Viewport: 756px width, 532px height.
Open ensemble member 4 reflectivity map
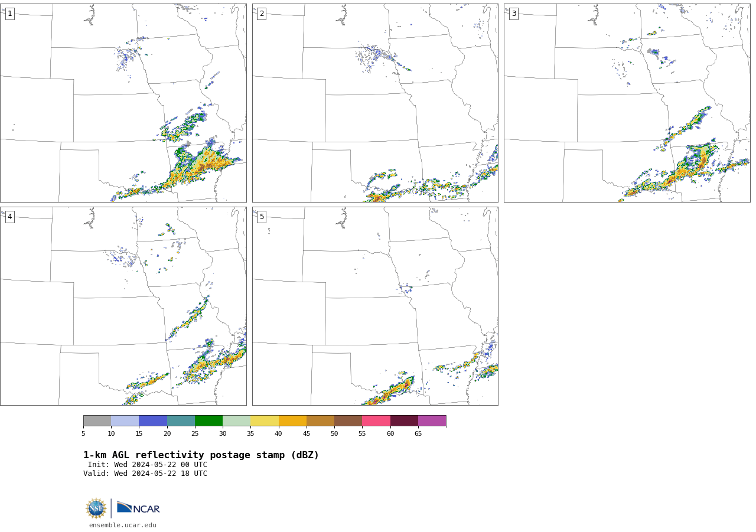(123, 306)
